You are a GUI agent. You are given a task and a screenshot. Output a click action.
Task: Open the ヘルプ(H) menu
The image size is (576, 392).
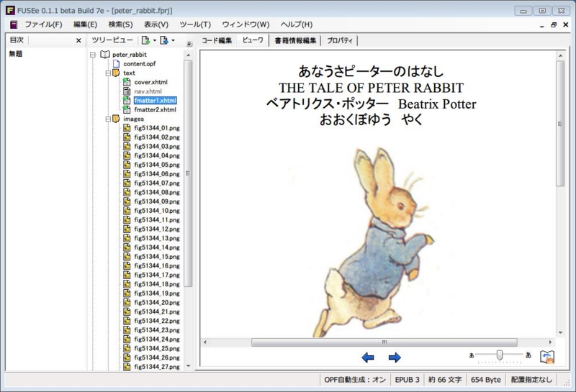(x=297, y=24)
